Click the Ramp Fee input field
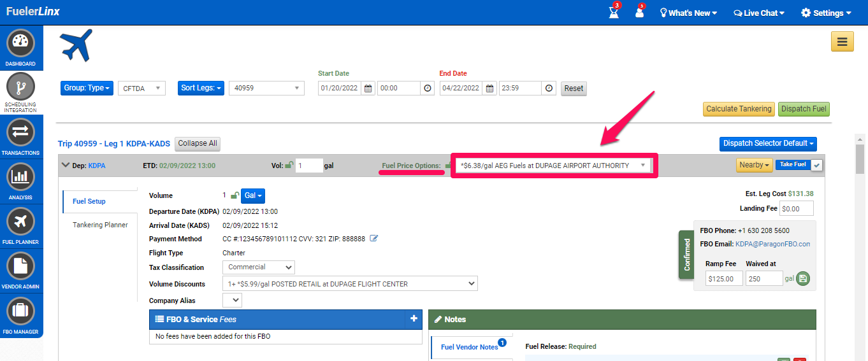This screenshot has height=361, width=868. click(724, 278)
